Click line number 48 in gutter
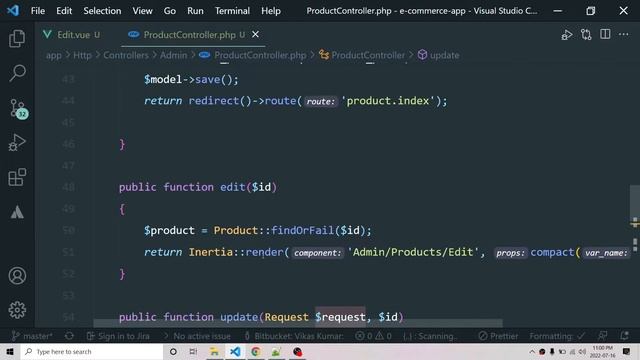Screen dimensions: 640x360 click(69, 187)
